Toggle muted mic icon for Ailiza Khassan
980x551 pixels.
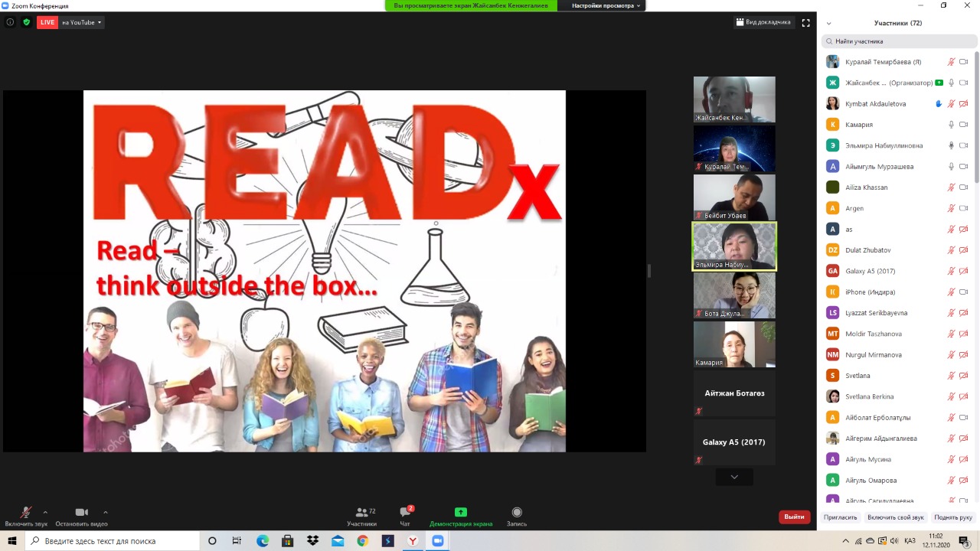click(951, 187)
